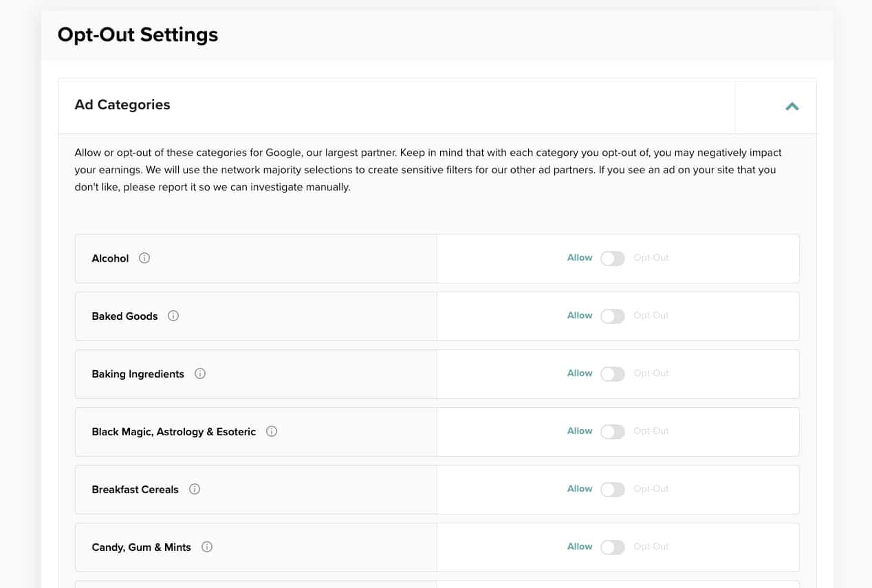Click the Allow label beside Alcohol
The image size is (872, 588).
(x=580, y=257)
